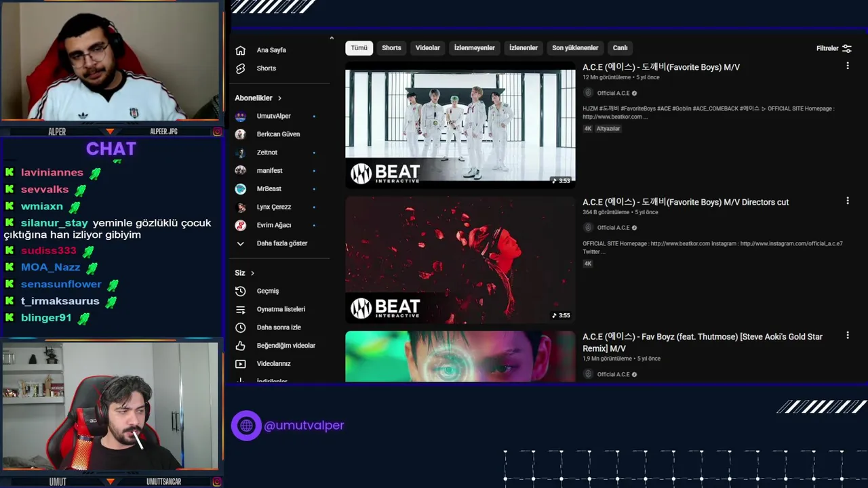Open Oynatma listeleri playlist icon
The image size is (868, 488).
240,309
